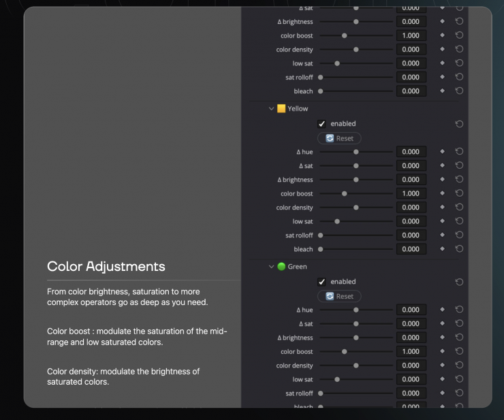The height and width of the screenshot is (420, 504).
Task: Click the Yellow Δ brightness slider handle
Action: [356, 180]
